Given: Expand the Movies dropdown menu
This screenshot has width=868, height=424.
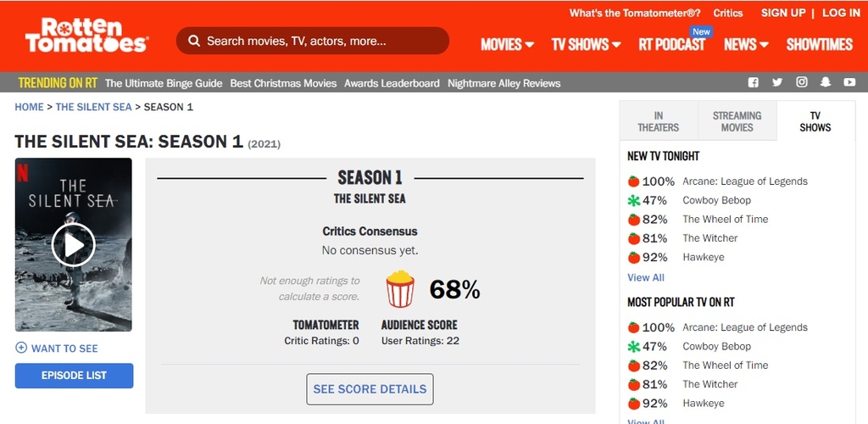Looking at the screenshot, I should click(507, 44).
